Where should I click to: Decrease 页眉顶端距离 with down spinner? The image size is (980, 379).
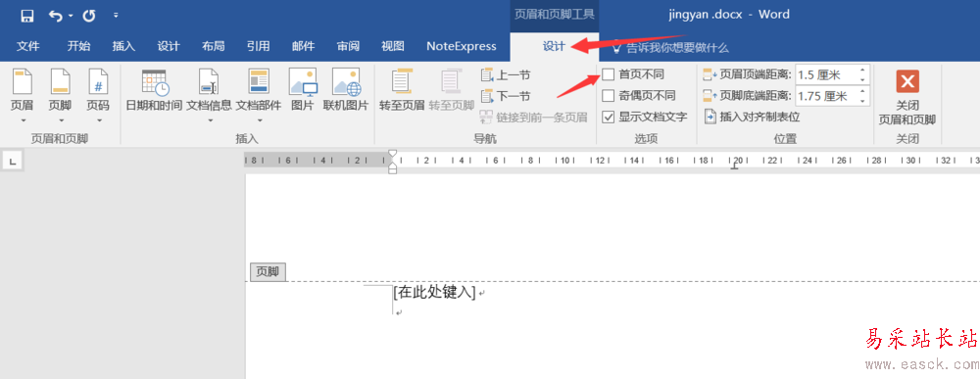coord(863,80)
